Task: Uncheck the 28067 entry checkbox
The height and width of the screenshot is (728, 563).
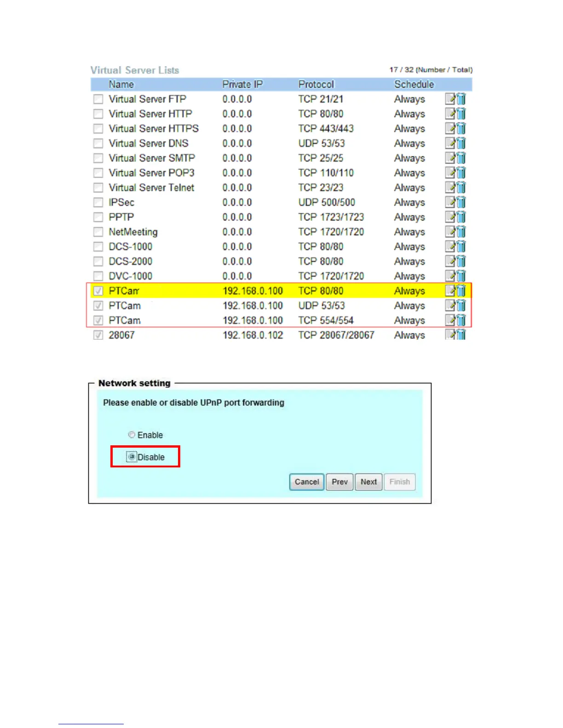Action: (98, 335)
